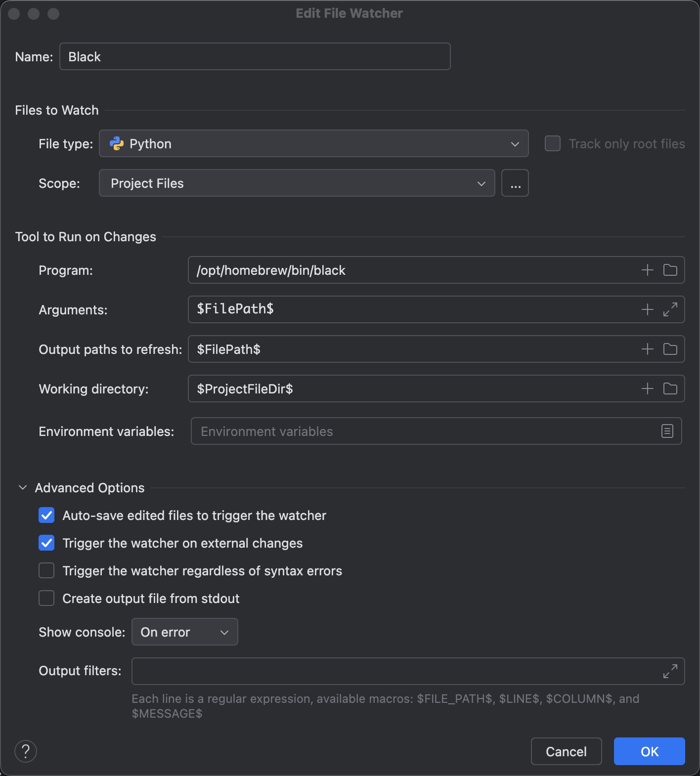Browse output paths with the folder icon
This screenshot has width=700, height=776.
(670, 349)
